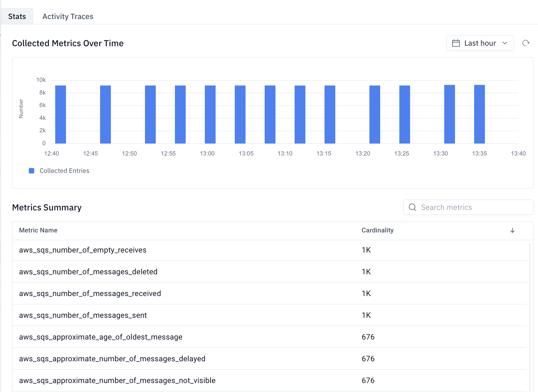The image size is (538, 392).
Task: Select the Stats tab
Action: pyautogui.click(x=17, y=16)
